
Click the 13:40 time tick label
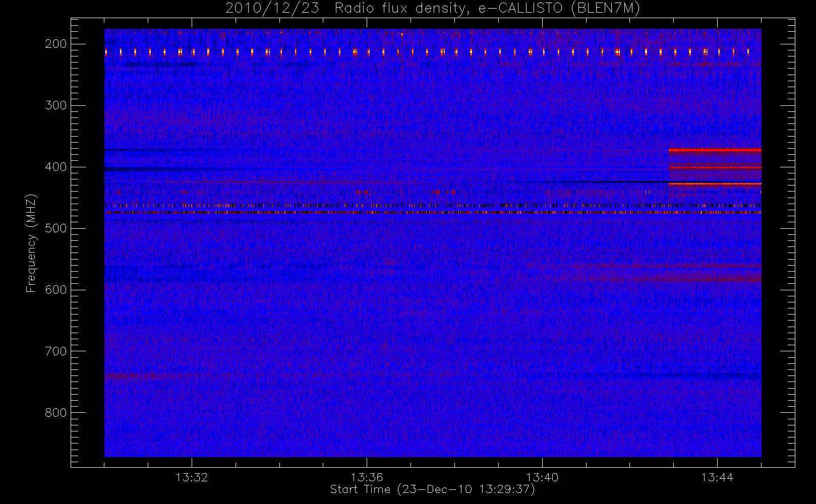(542, 477)
